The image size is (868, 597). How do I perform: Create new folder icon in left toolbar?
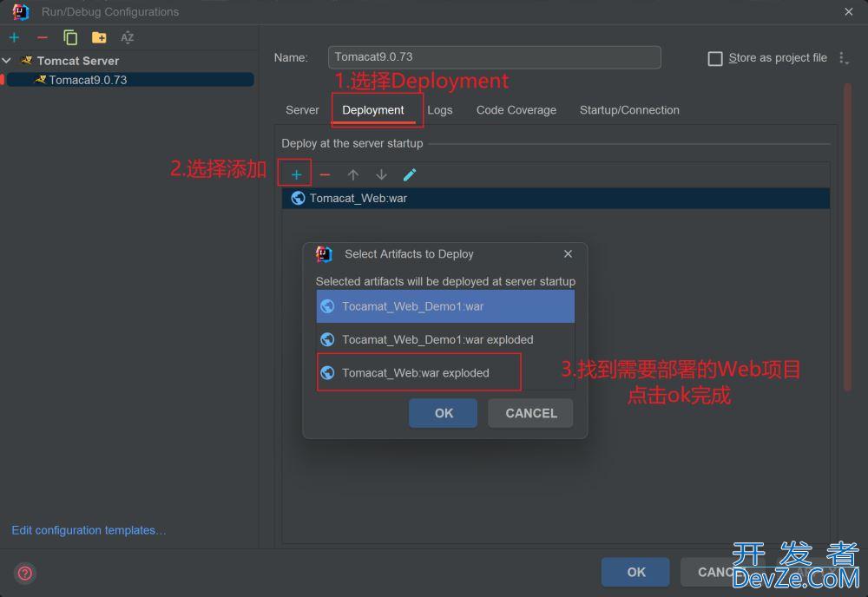click(99, 37)
